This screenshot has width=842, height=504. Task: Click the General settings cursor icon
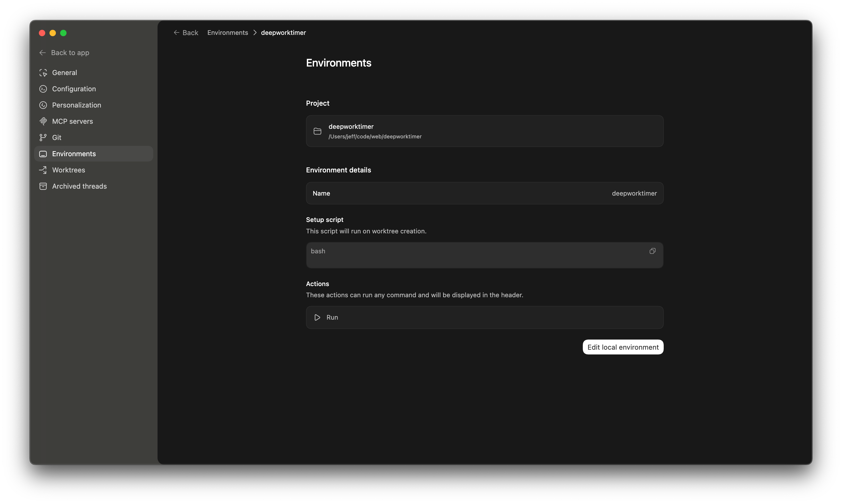[43, 73]
